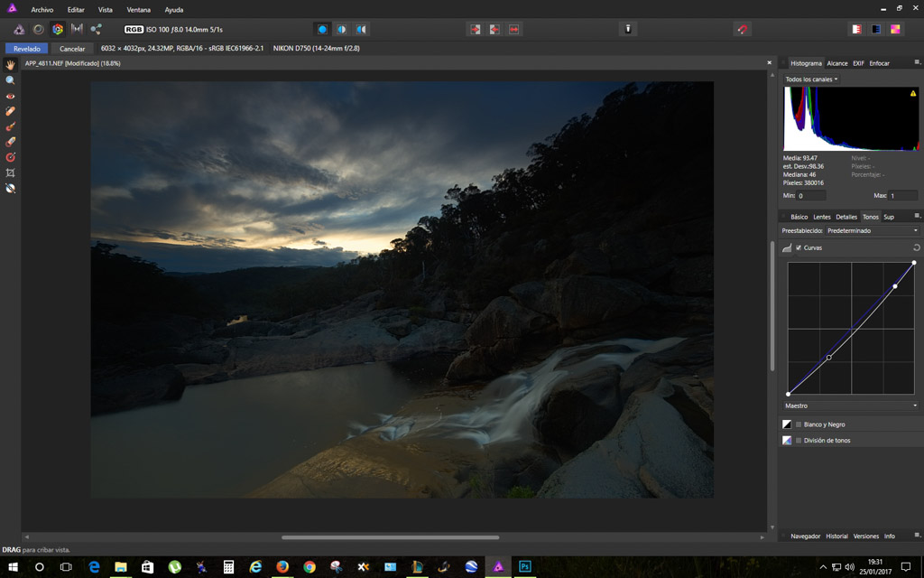Choose the split view mode icon
Image resolution: width=924 pixels, height=578 pixels.
pos(342,29)
